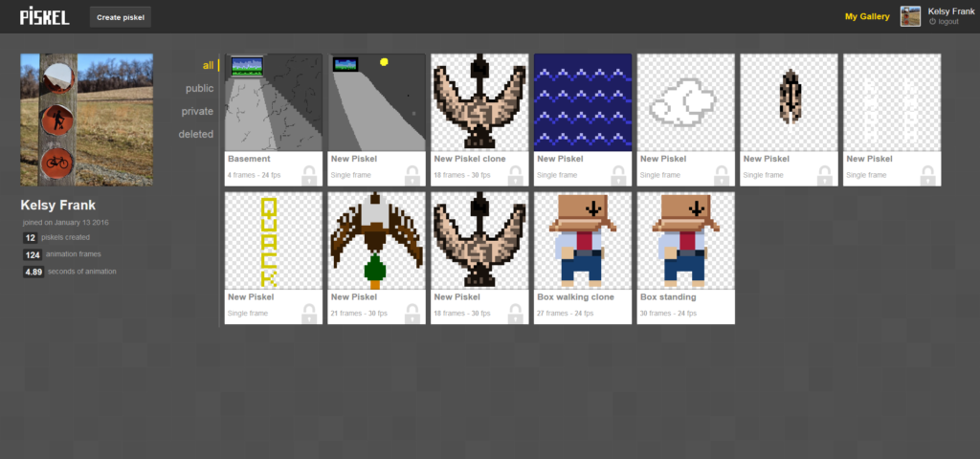The image size is (980, 459).
Task: View the 'deleted' piskels
Action: pos(195,134)
